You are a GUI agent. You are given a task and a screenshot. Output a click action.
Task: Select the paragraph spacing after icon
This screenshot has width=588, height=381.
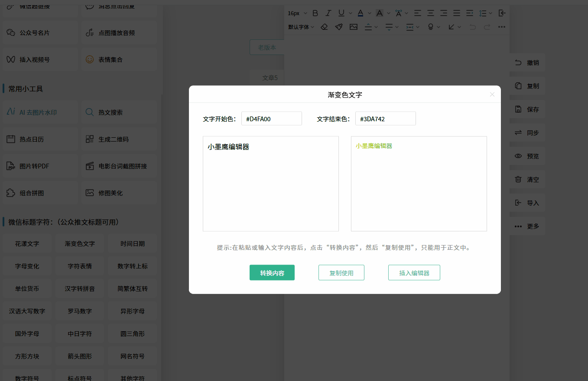389,27
